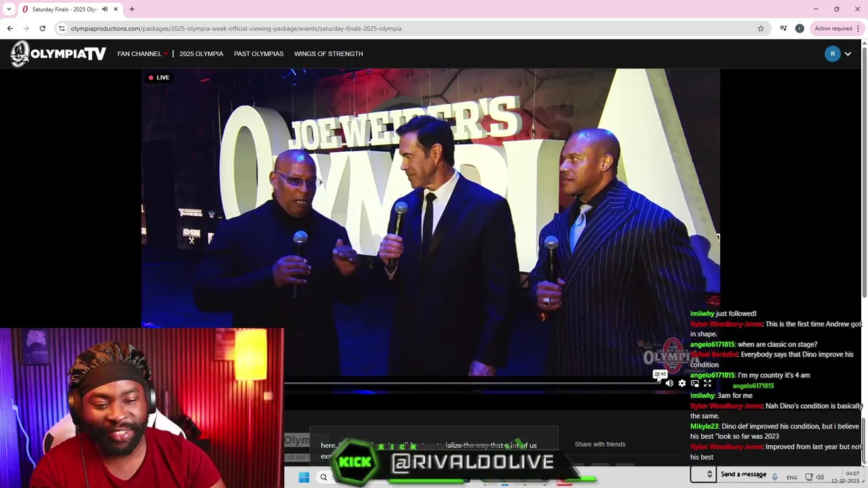Viewport: 868px width, 488px height.
Task: Open the PAST OLYMPIAS section
Action: 258,54
